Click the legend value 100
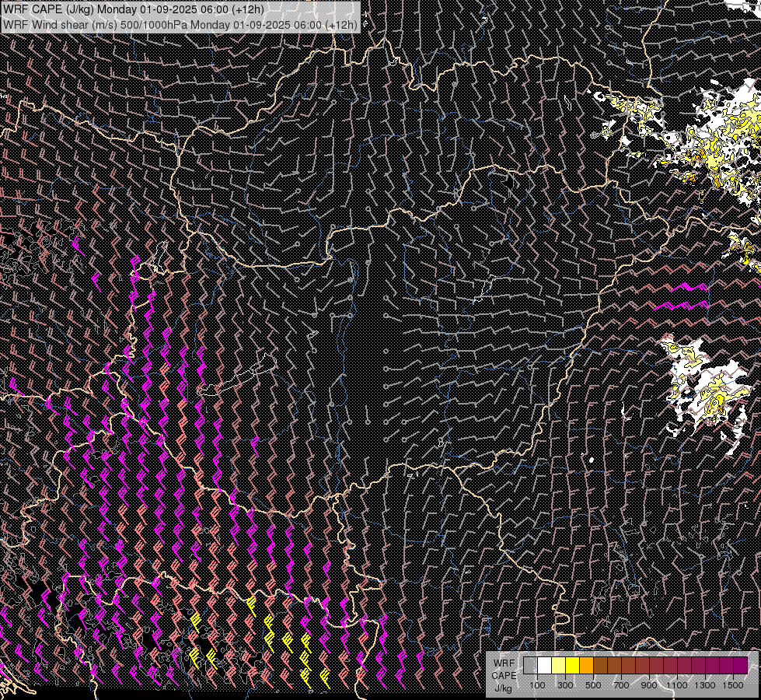 coord(537,685)
